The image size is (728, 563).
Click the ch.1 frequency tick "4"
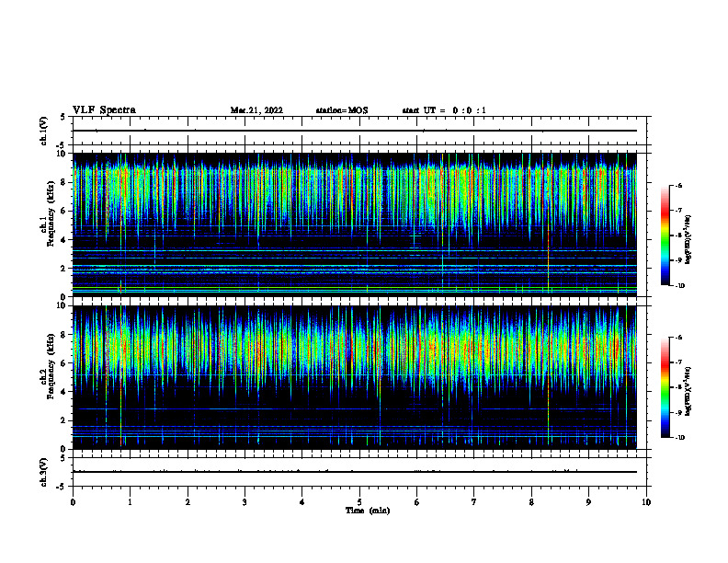click(64, 240)
